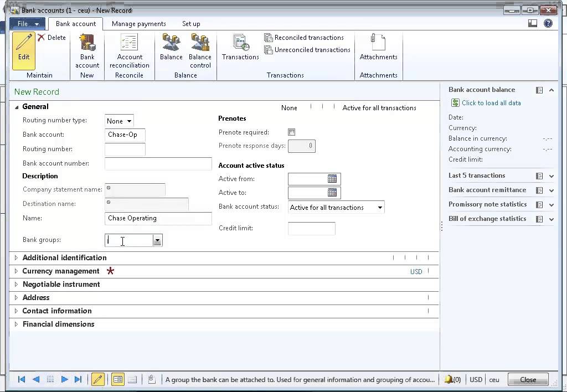Open the File menu
This screenshot has height=392, width=567.
click(x=27, y=23)
